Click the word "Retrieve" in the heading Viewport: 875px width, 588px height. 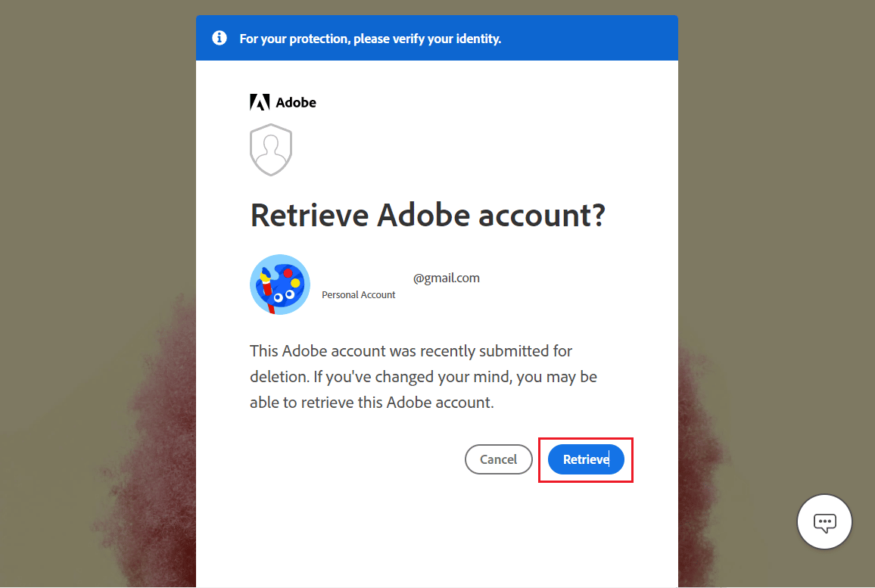pyautogui.click(x=309, y=215)
